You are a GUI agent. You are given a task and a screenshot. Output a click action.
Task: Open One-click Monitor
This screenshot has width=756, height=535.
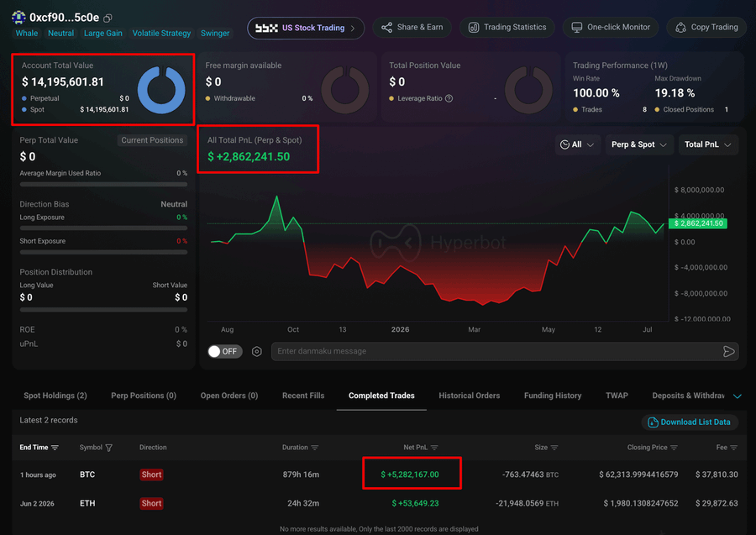pos(611,28)
